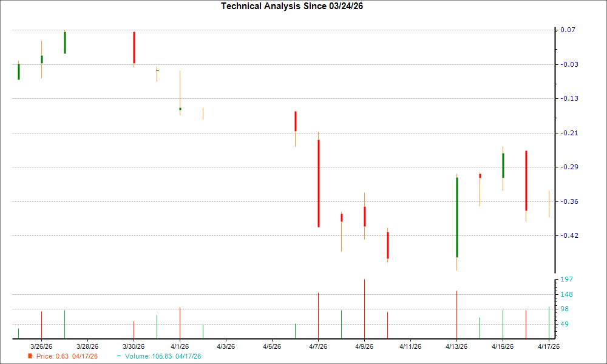Select the last red candlestick near 4/16/26

(x=526, y=179)
